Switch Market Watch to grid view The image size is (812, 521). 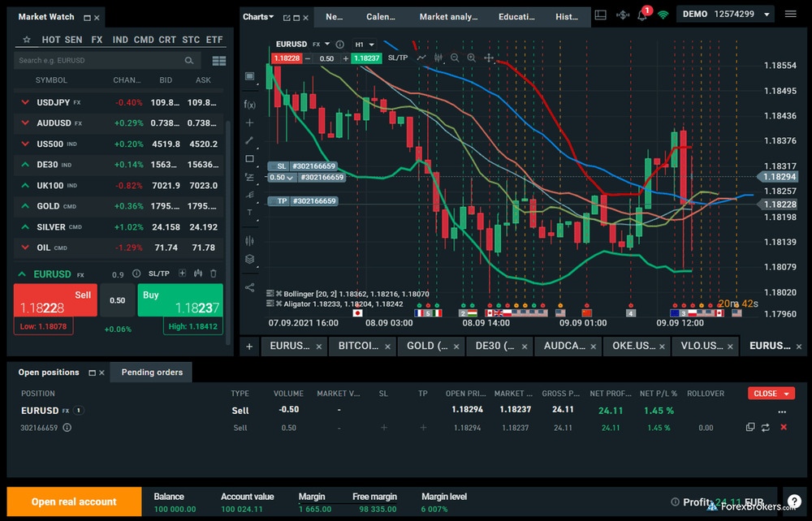(218, 60)
